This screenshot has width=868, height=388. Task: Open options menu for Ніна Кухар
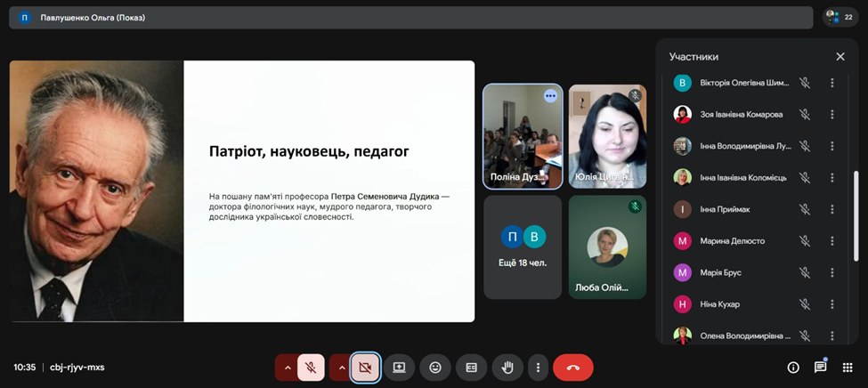[x=832, y=304]
